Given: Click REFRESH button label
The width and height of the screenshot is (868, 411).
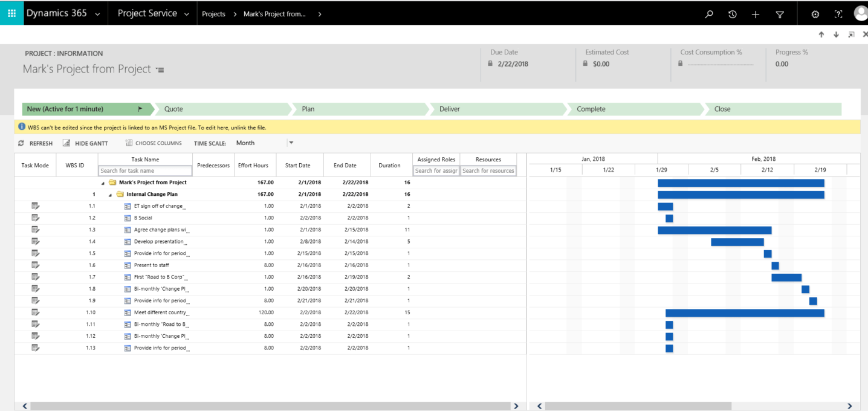Looking at the screenshot, I should tap(41, 143).
